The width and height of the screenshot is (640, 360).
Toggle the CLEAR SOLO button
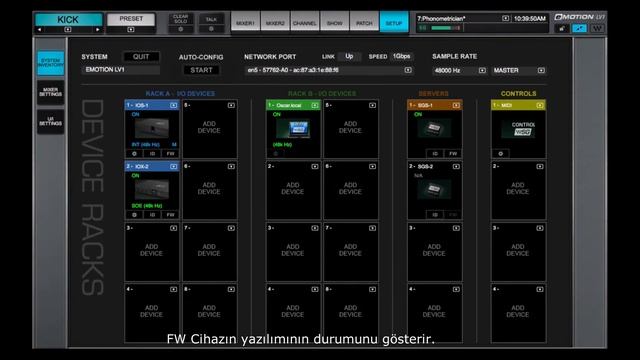(180, 23)
